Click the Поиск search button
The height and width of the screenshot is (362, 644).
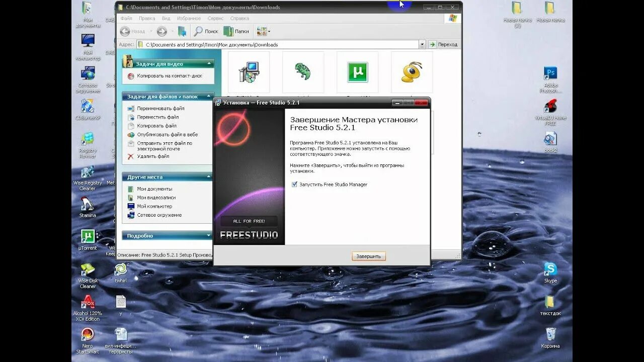206,31
